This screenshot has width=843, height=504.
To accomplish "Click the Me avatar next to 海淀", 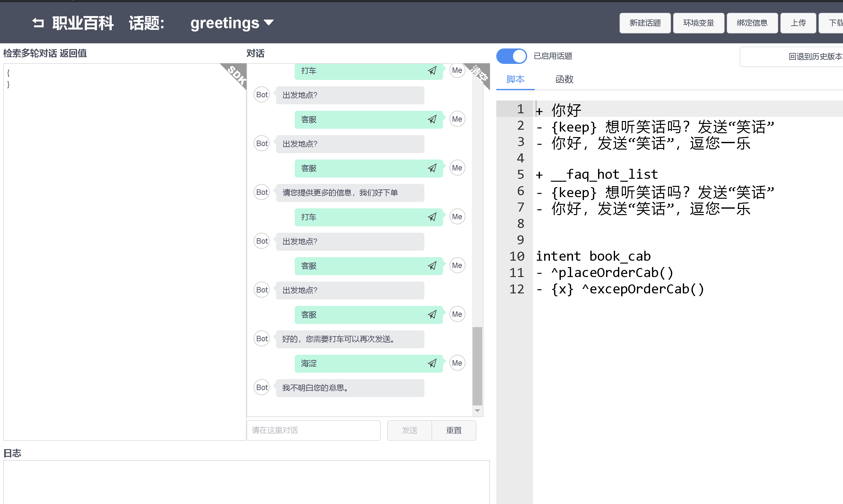I will pyautogui.click(x=457, y=363).
